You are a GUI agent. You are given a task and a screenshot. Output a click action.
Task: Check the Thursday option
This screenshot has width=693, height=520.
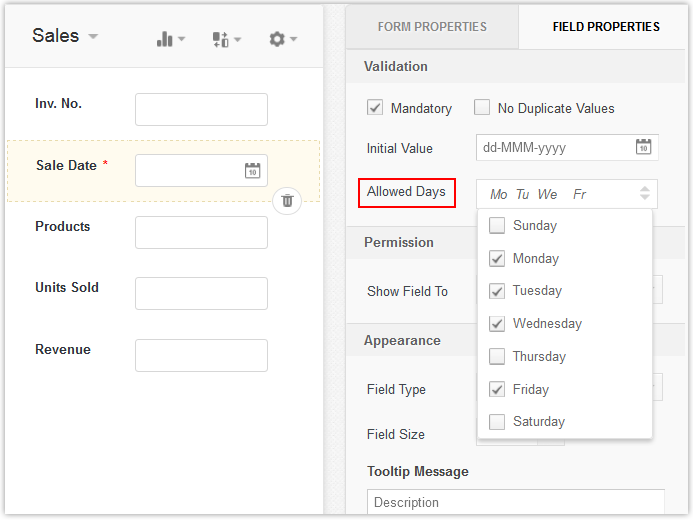coord(497,357)
